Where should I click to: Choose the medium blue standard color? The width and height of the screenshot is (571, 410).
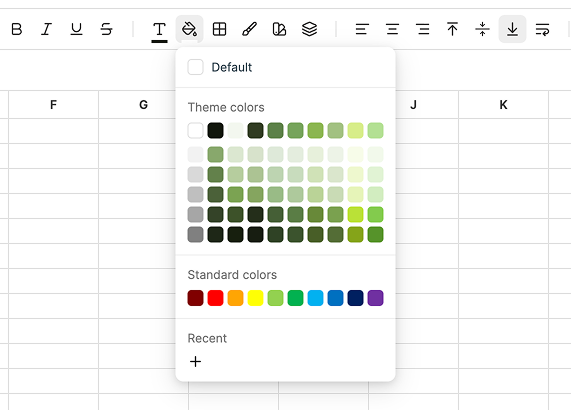click(335, 298)
